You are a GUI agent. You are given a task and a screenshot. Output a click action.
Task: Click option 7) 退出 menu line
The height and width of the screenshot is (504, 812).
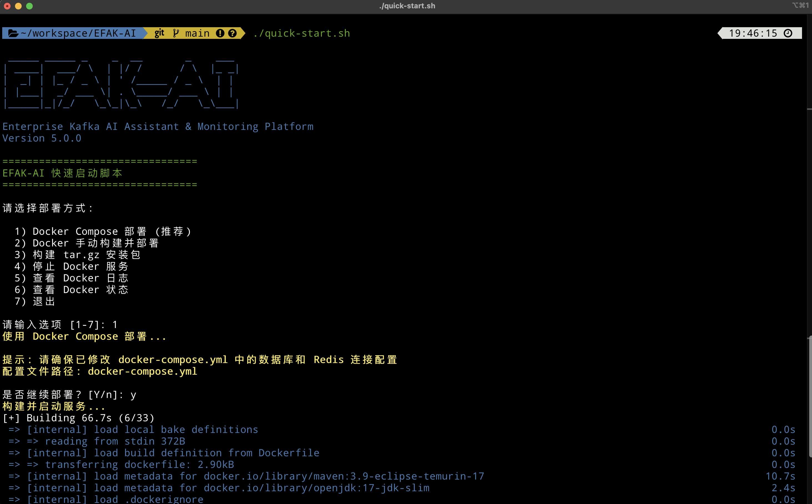tap(35, 301)
